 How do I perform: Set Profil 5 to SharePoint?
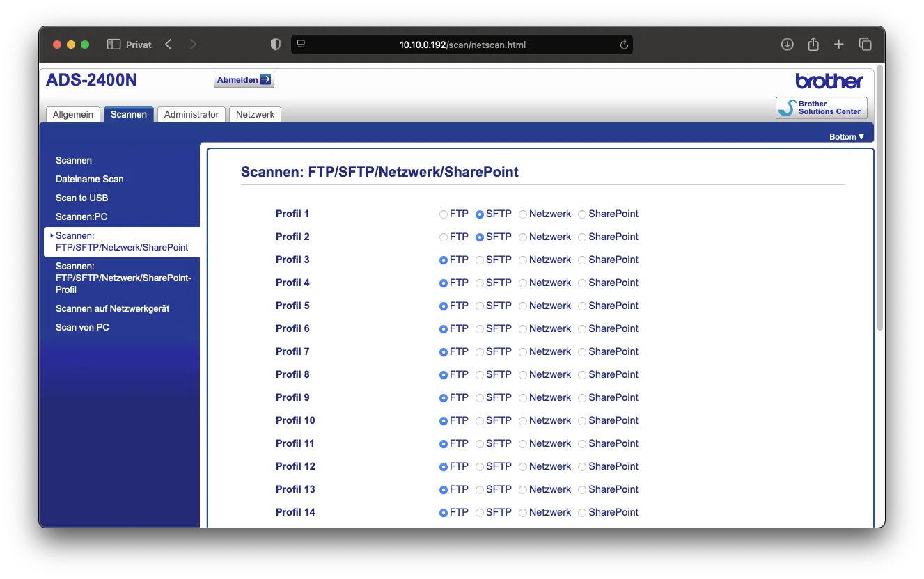pyautogui.click(x=582, y=306)
